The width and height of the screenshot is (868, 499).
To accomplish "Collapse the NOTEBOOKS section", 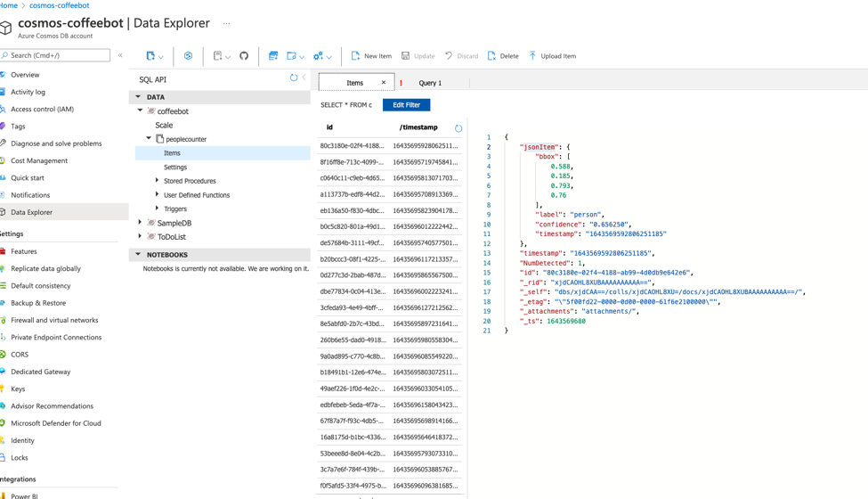I will [138, 254].
